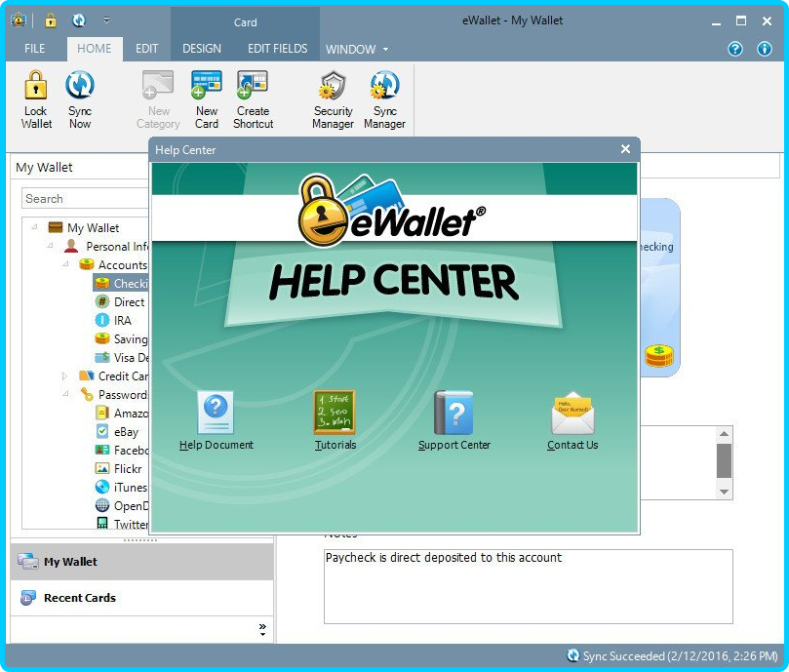The height and width of the screenshot is (672, 789).
Task: Follow the Tutorials link
Action: [335, 445]
